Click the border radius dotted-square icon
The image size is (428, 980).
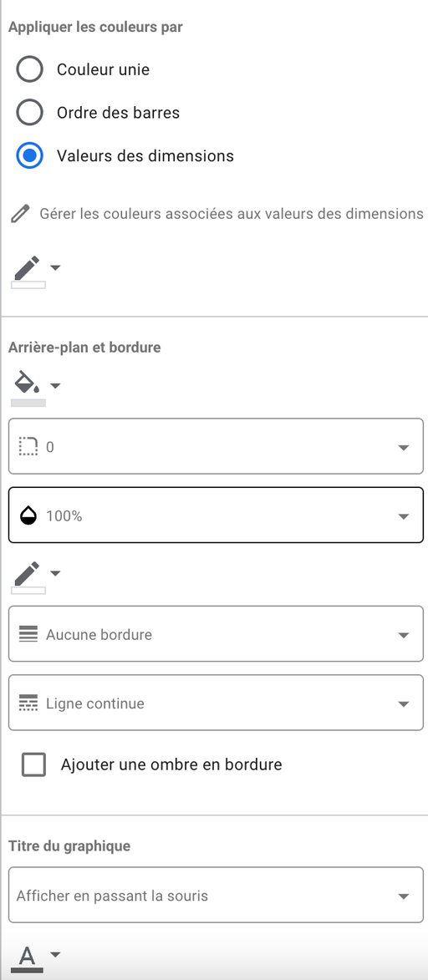(28, 446)
